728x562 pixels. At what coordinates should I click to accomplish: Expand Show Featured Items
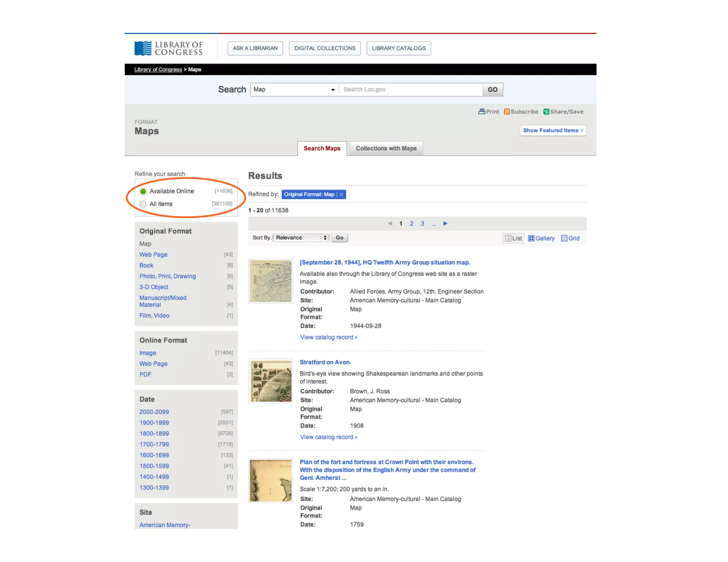(553, 130)
